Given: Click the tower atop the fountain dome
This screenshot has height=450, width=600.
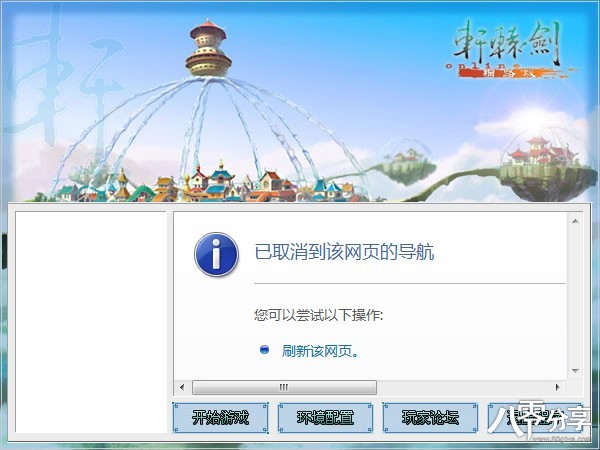Looking at the screenshot, I should tap(208, 48).
